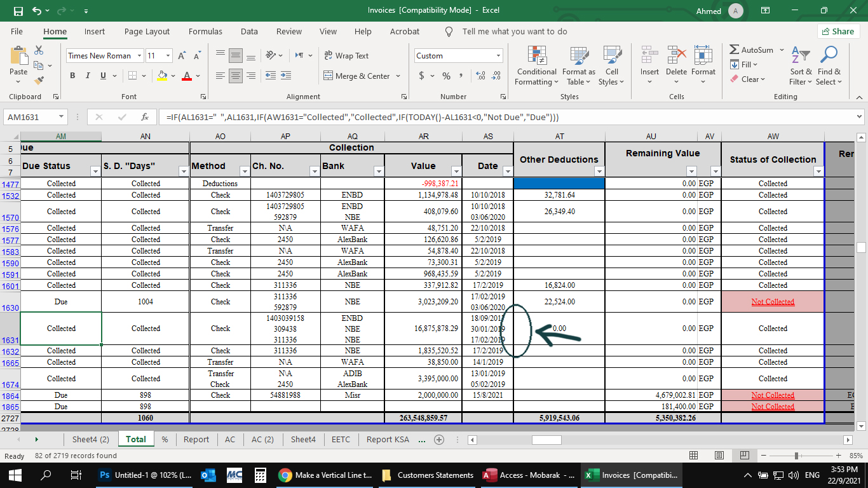Open Calculator from the Windows taskbar

tap(259, 475)
